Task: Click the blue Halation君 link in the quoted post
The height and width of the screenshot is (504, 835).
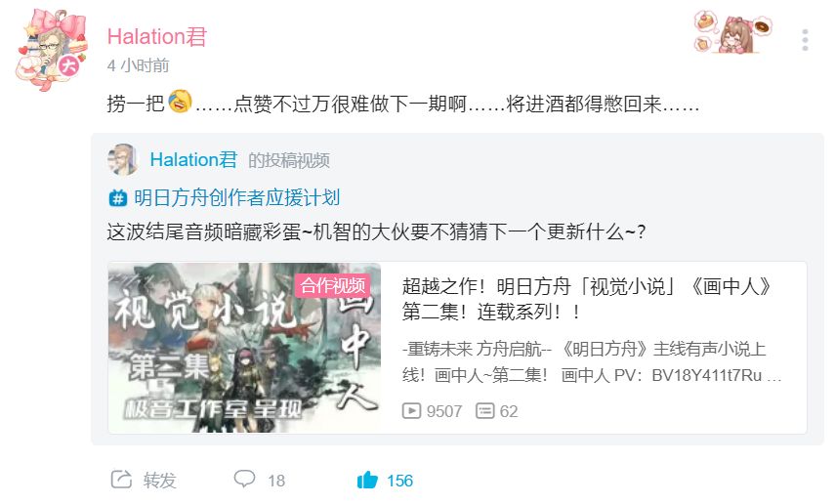Action: point(193,159)
